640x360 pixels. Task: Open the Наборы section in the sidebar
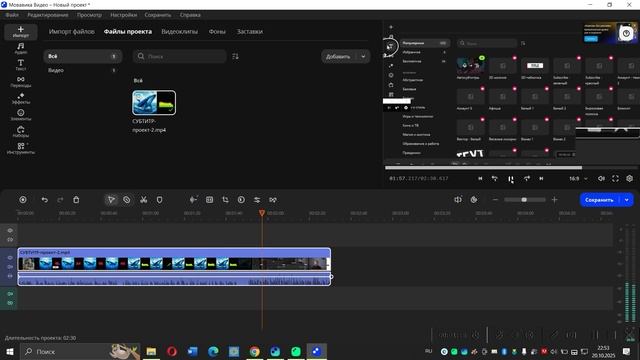coord(21,132)
